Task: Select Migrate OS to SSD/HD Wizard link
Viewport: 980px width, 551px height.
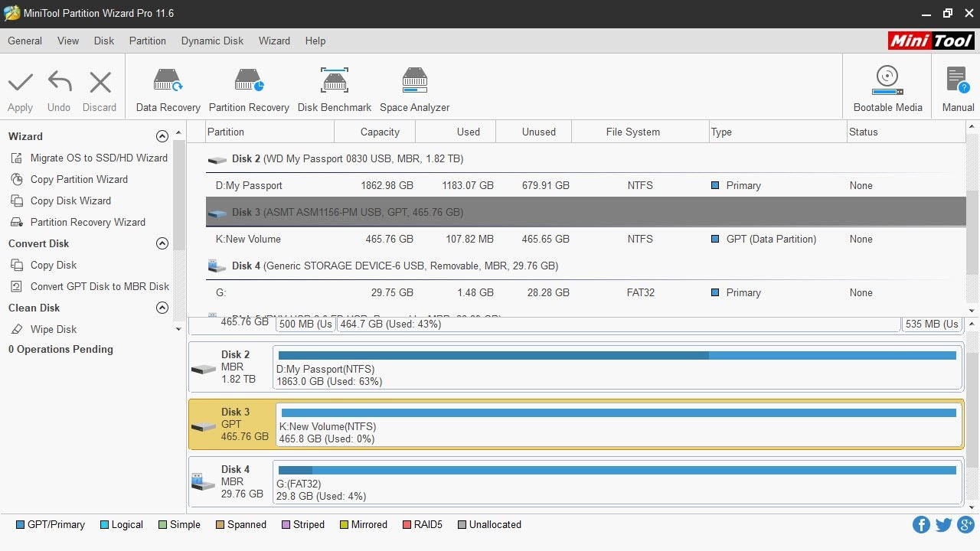Action: coord(99,158)
